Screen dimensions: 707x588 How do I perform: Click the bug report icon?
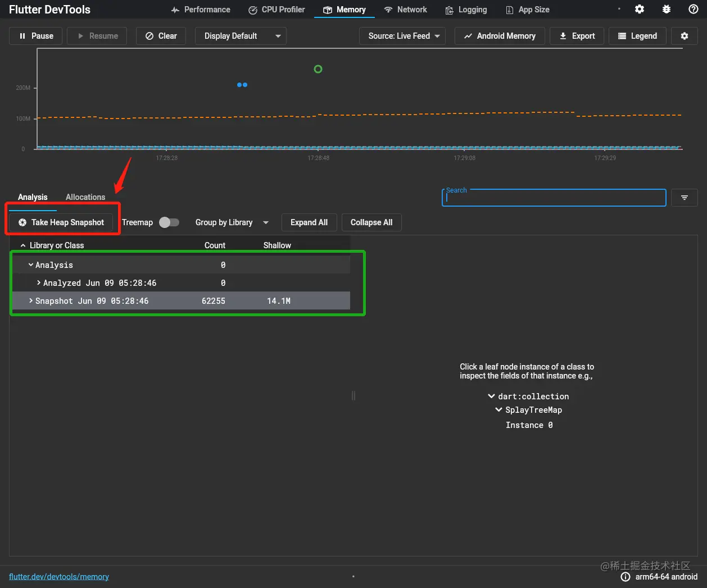(667, 9)
